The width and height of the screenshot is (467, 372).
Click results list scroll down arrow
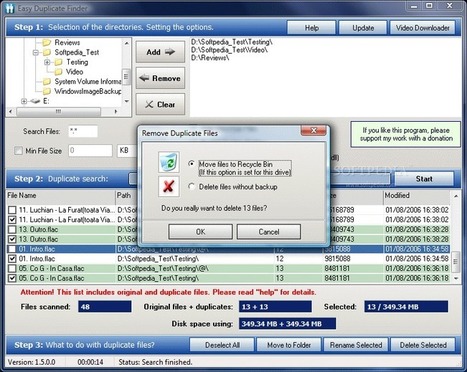(x=456, y=278)
